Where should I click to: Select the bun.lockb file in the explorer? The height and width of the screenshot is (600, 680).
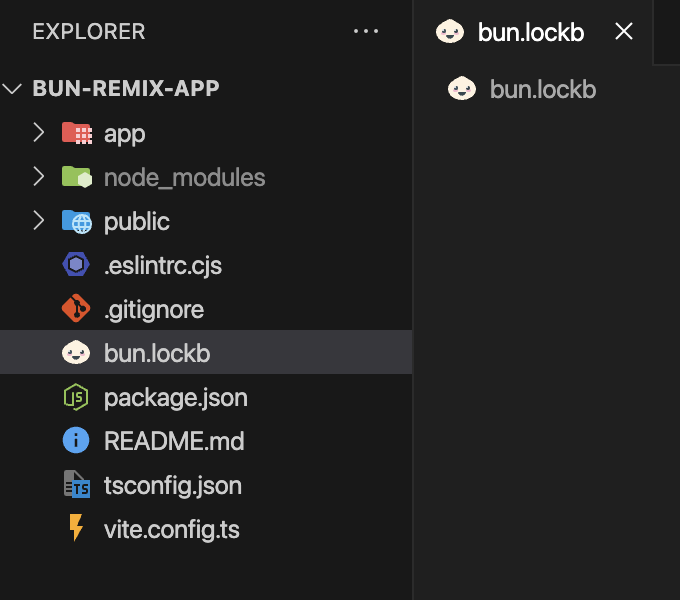pos(206,352)
